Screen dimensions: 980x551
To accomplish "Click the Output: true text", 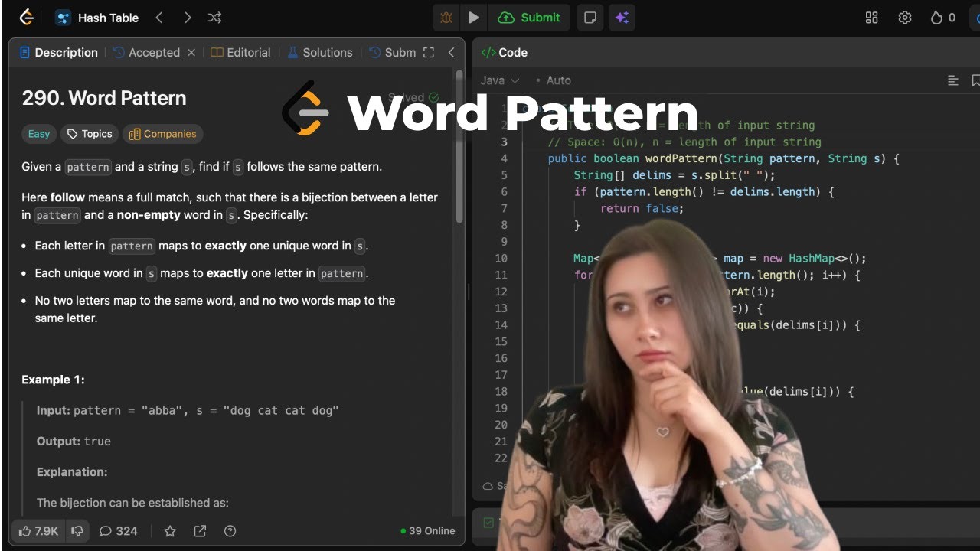I will tap(73, 442).
